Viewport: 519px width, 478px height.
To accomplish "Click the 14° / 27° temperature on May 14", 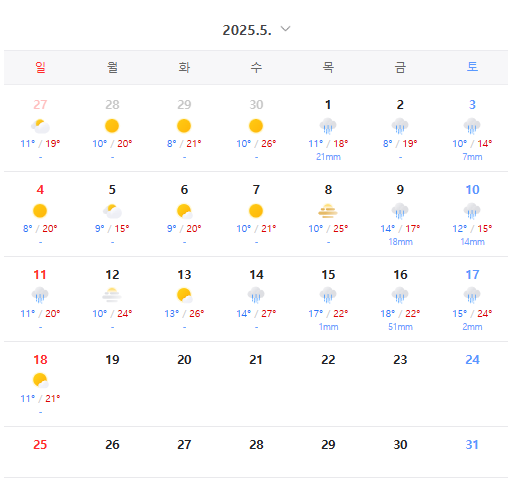I will point(256,314).
